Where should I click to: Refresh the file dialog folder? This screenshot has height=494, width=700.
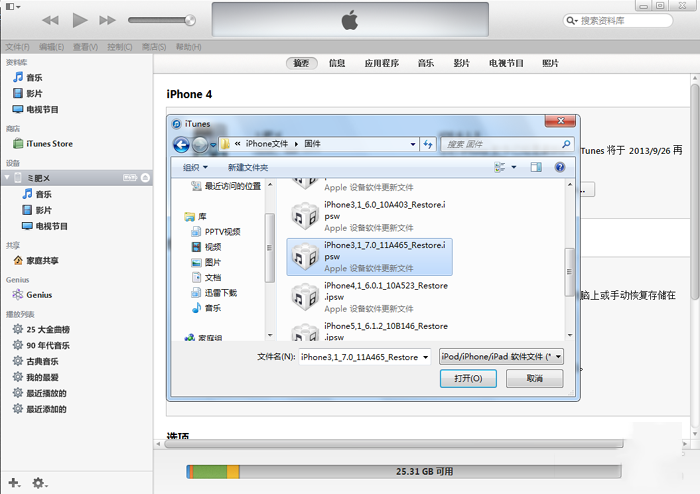pos(428,144)
